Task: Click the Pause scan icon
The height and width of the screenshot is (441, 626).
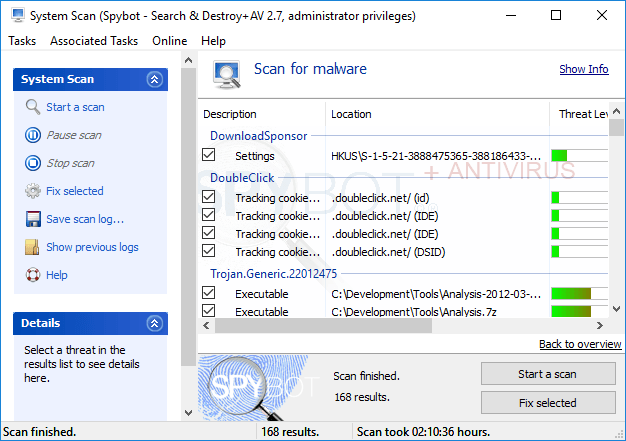Action: click(33, 135)
